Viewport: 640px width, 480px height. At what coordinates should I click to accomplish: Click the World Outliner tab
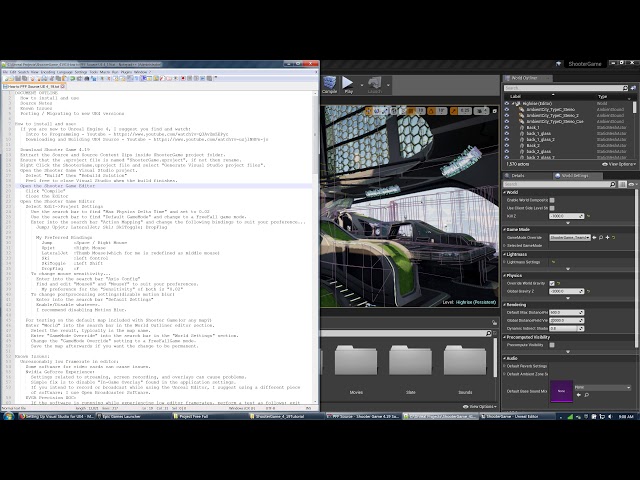click(524, 78)
